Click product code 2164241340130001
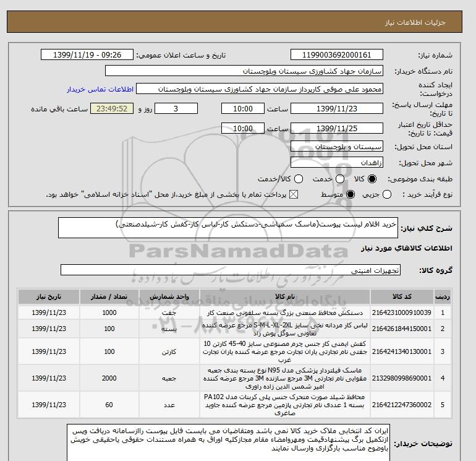476x461 pixels. click(x=402, y=351)
